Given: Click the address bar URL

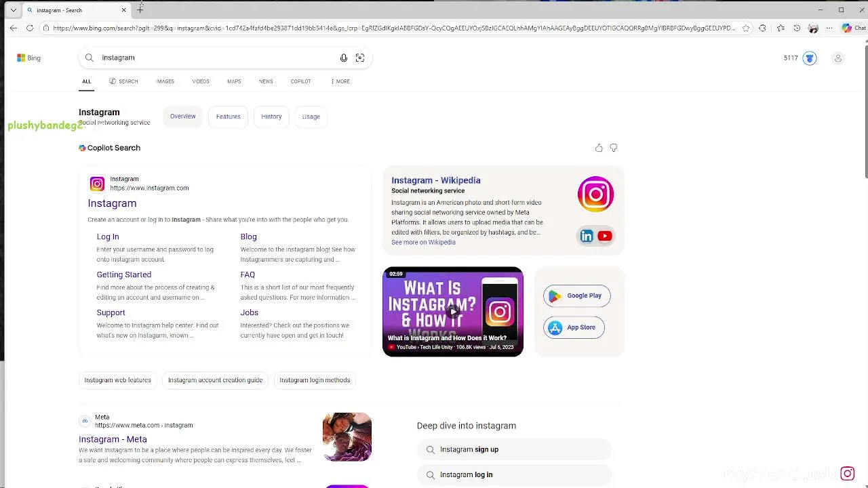Looking at the screenshot, I should tap(393, 28).
